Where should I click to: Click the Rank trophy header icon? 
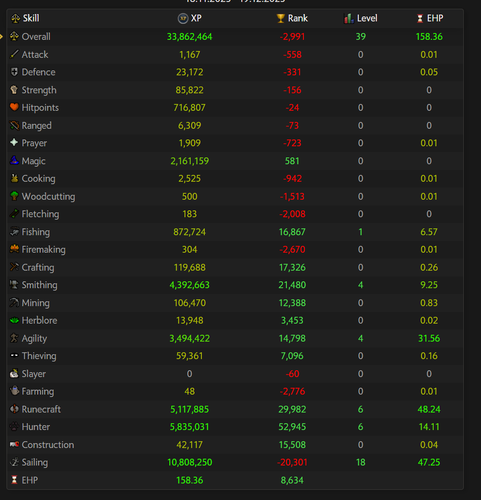(x=281, y=18)
